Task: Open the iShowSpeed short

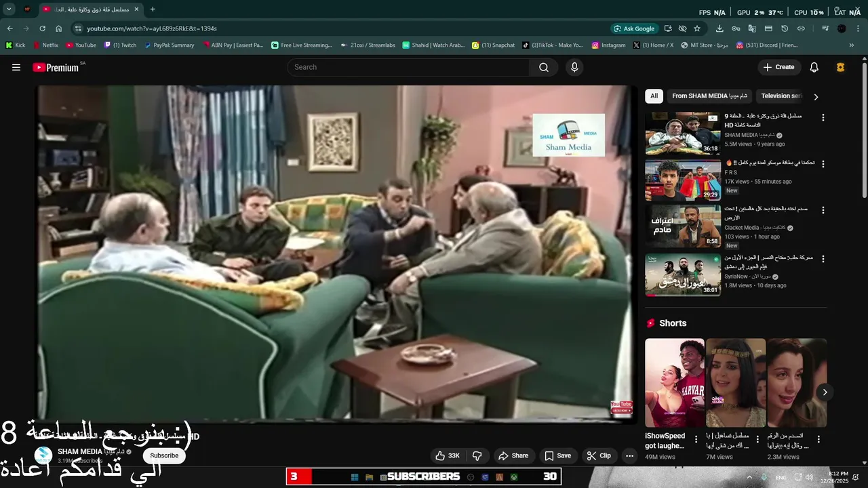Action: pos(674,384)
